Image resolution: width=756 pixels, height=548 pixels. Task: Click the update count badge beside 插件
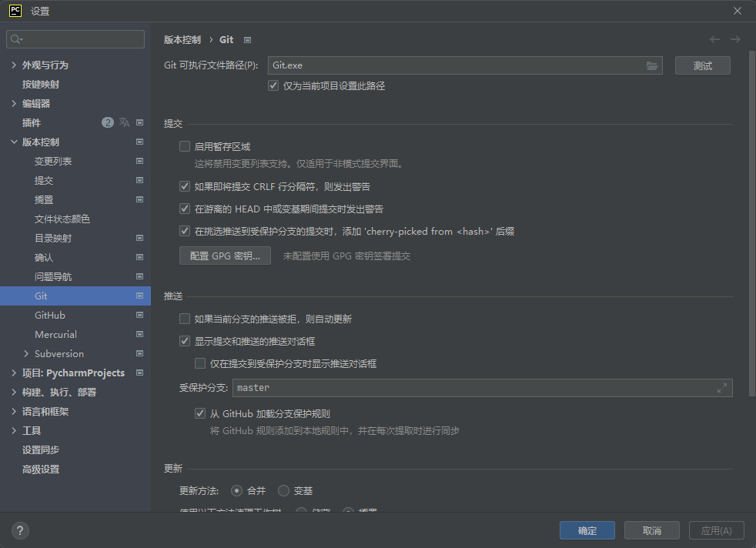point(108,122)
